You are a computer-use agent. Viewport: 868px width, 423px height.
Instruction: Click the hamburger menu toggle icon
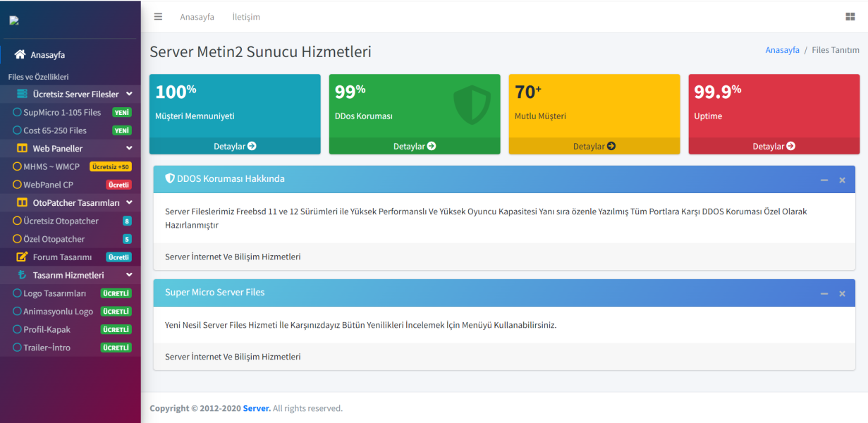[158, 17]
